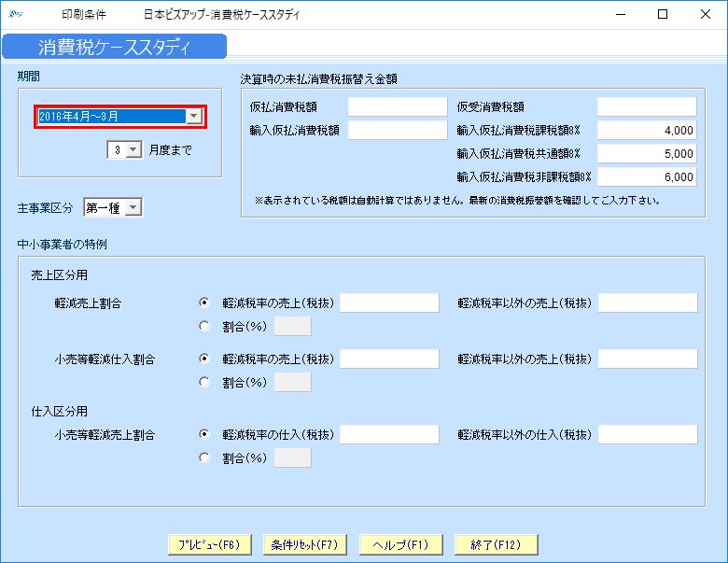Click the 輸入仮払消費税額 input field
Viewport: 728px width, 563px height.
(x=398, y=130)
